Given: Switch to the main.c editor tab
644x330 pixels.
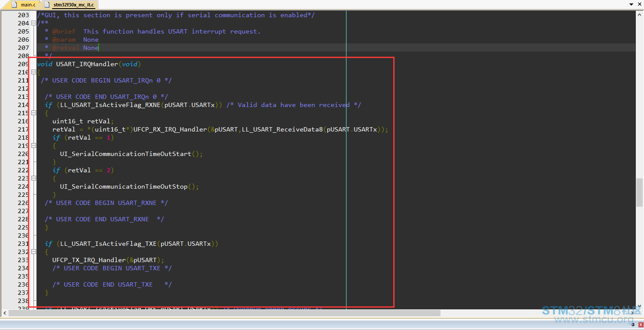Looking at the screenshot, I should pos(24,5).
